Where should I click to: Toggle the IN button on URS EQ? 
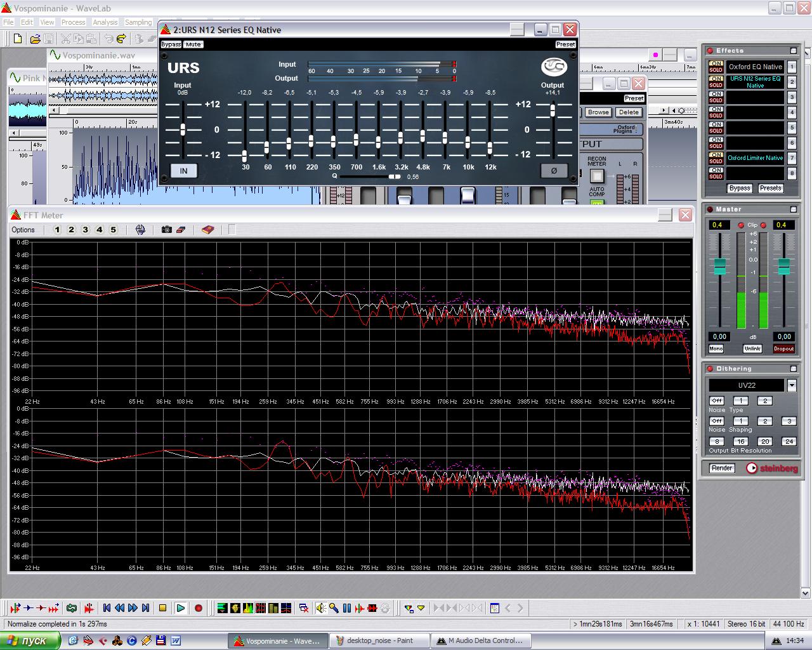click(183, 171)
